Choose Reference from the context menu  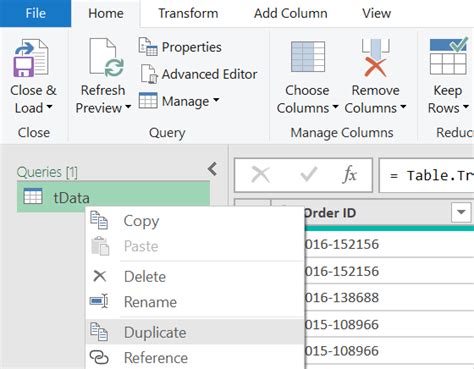point(195,358)
